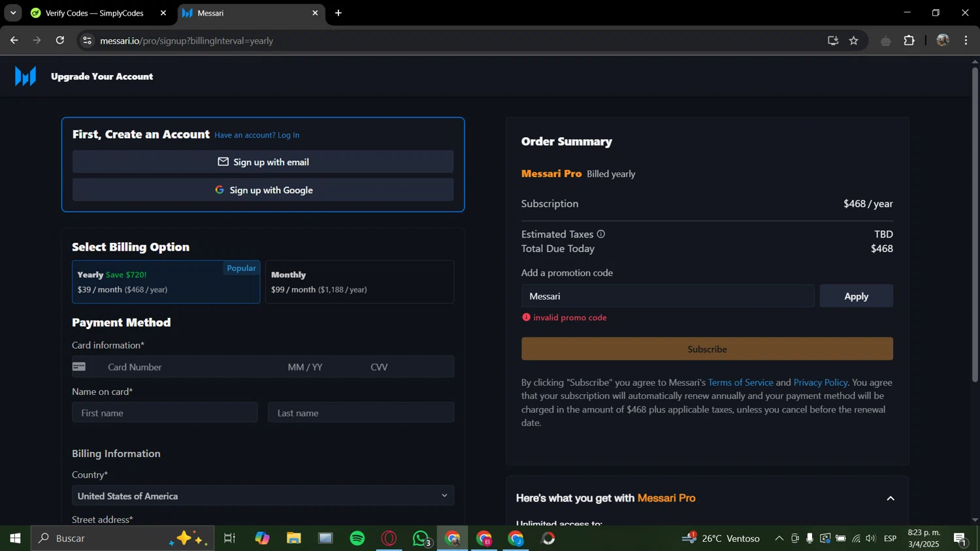Screen dimensions: 980x551
Task: Click the ESP language indicator
Action: pyautogui.click(x=890, y=539)
